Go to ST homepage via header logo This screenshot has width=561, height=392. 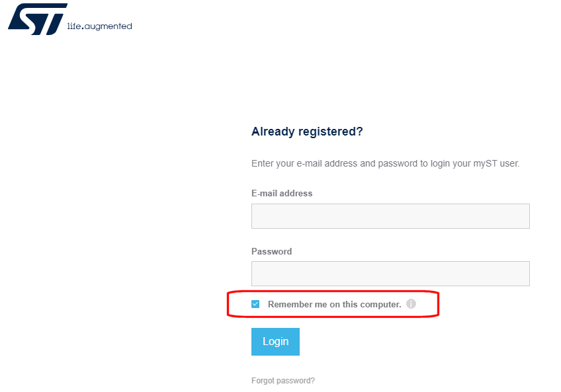(38, 20)
